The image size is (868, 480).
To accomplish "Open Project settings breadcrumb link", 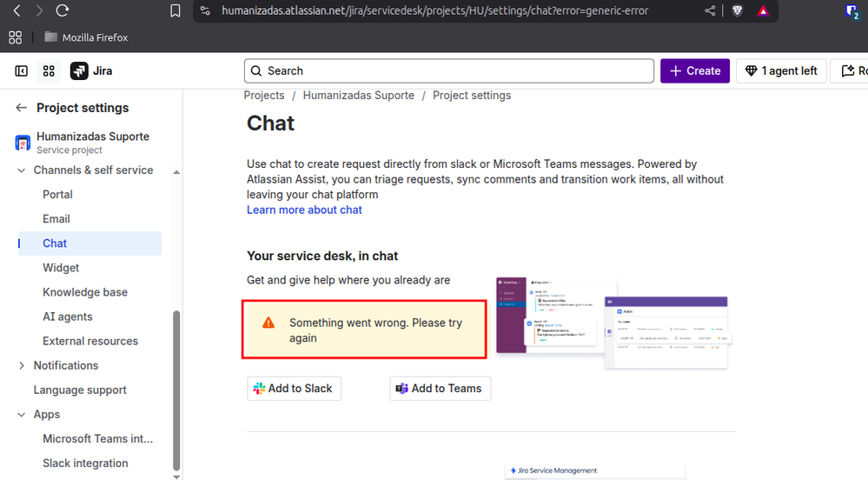I will click(x=472, y=96).
